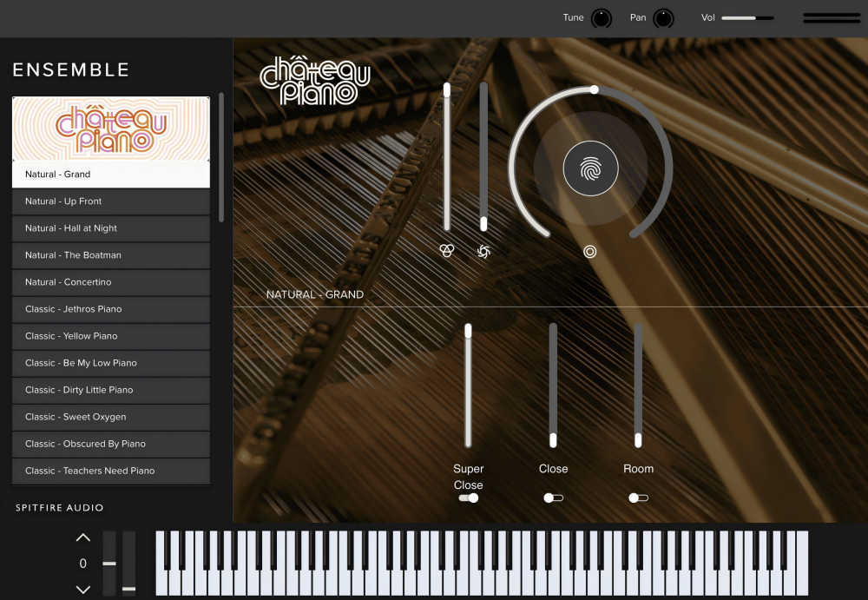Click the Room mic level slider

click(x=638, y=386)
